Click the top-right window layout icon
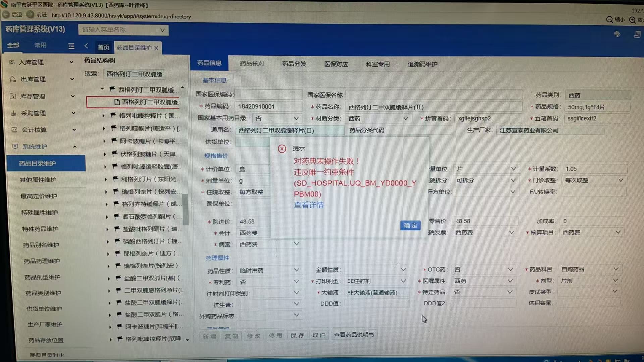This screenshot has width=644, height=362. (637, 34)
